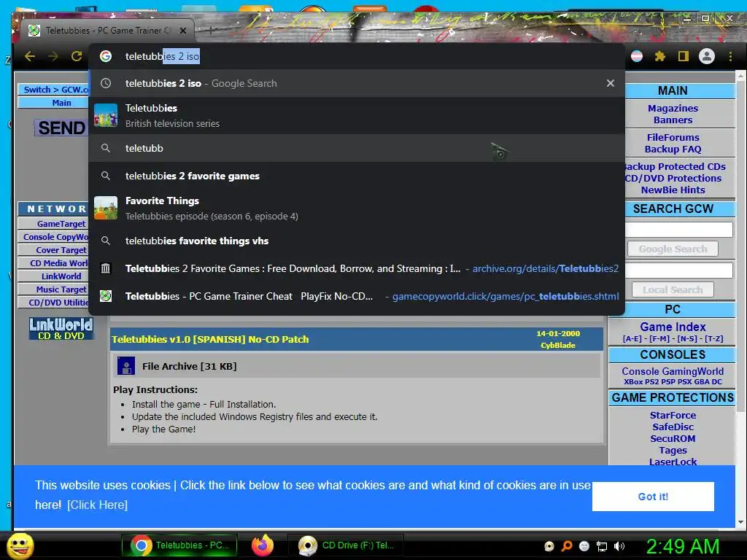Viewport: 747px width, 560px height.
Task: Click the Teletubbies thumbnail in suggestions
Action: tap(106, 115)
